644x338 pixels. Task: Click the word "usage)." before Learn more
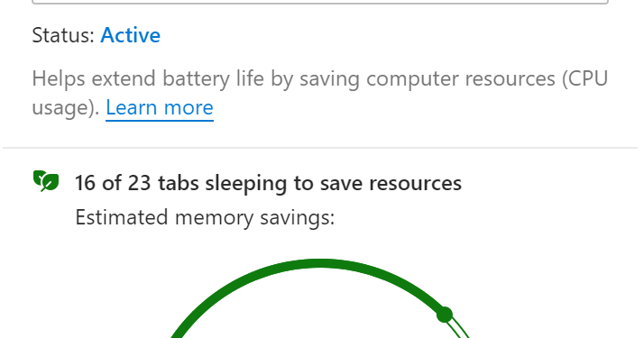coord(66,108)
